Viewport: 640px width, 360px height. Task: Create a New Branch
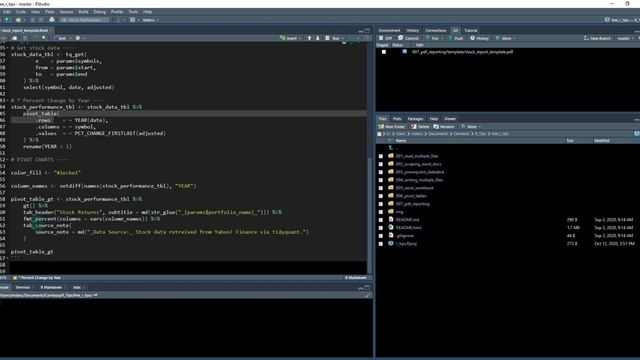pos(597,38)
